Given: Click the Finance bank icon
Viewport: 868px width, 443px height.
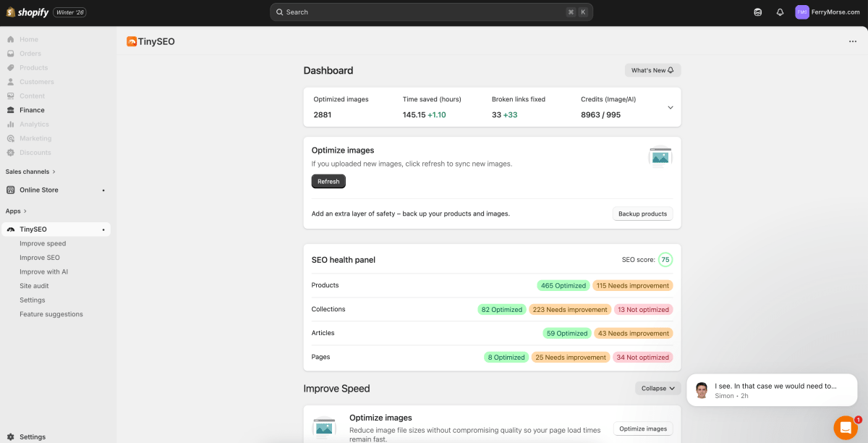Looking at the screenshot, I should point(11,110).
